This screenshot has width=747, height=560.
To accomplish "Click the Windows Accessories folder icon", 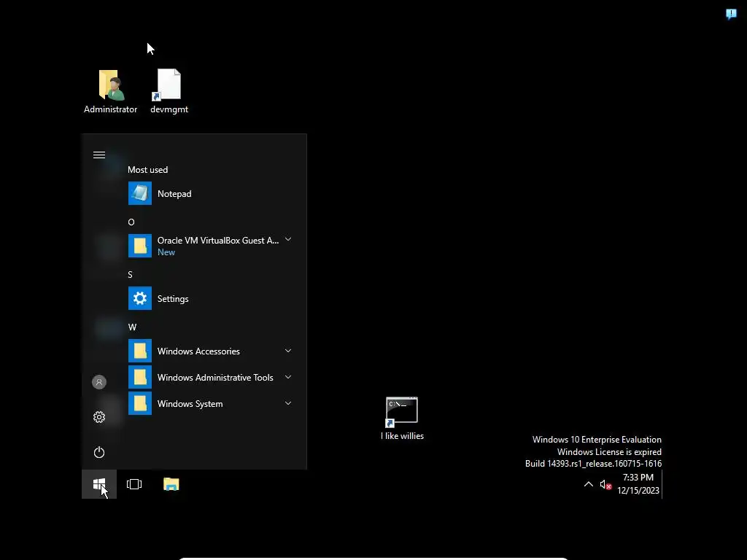I will coord(140,351).
